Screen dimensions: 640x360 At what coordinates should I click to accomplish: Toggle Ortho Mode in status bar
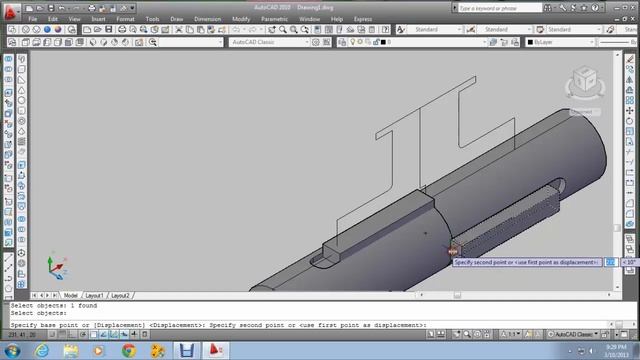[x=73, y=334]
